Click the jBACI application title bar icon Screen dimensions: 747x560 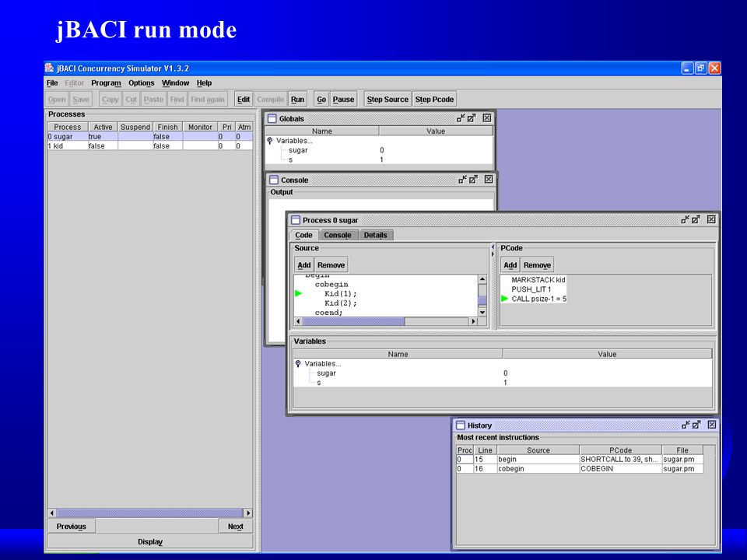click(49, 68)
